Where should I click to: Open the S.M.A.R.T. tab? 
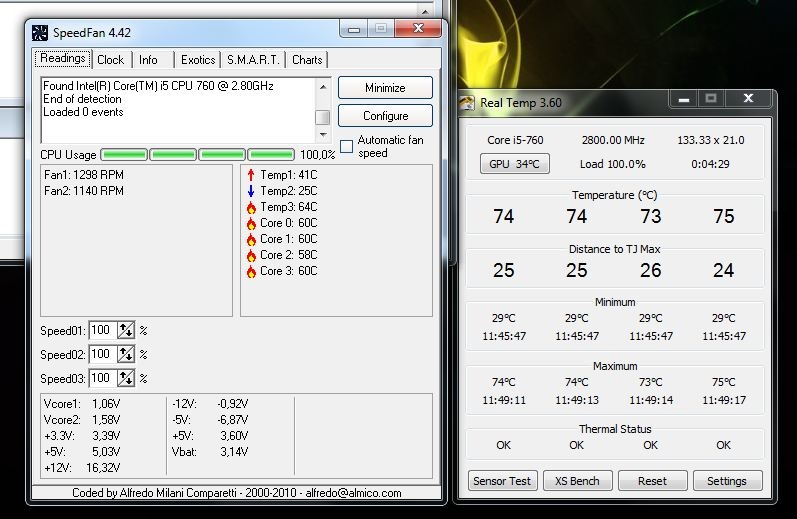253,60
